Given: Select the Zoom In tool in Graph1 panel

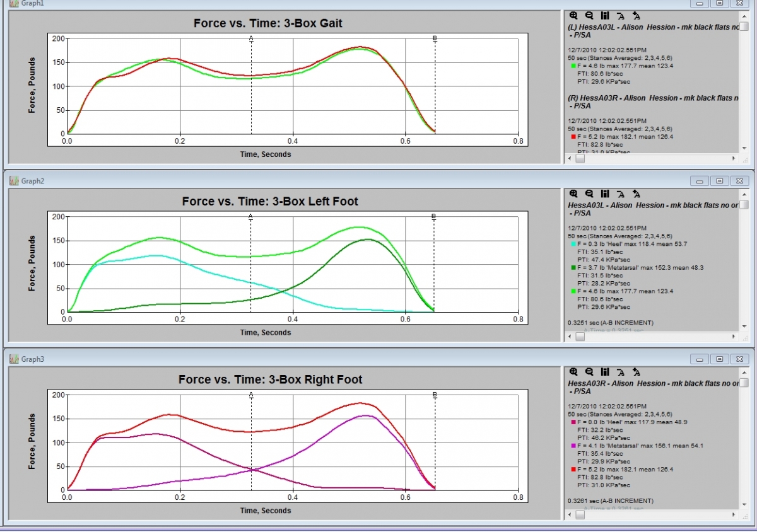Looking at the screenshot, I should (x=573, y=16).
